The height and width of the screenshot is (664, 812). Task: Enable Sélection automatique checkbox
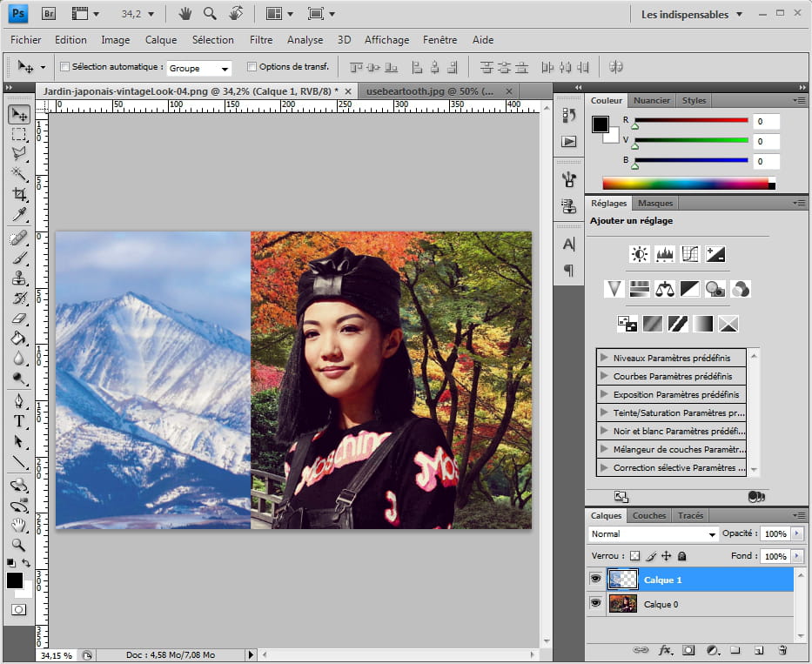(64, 67)
